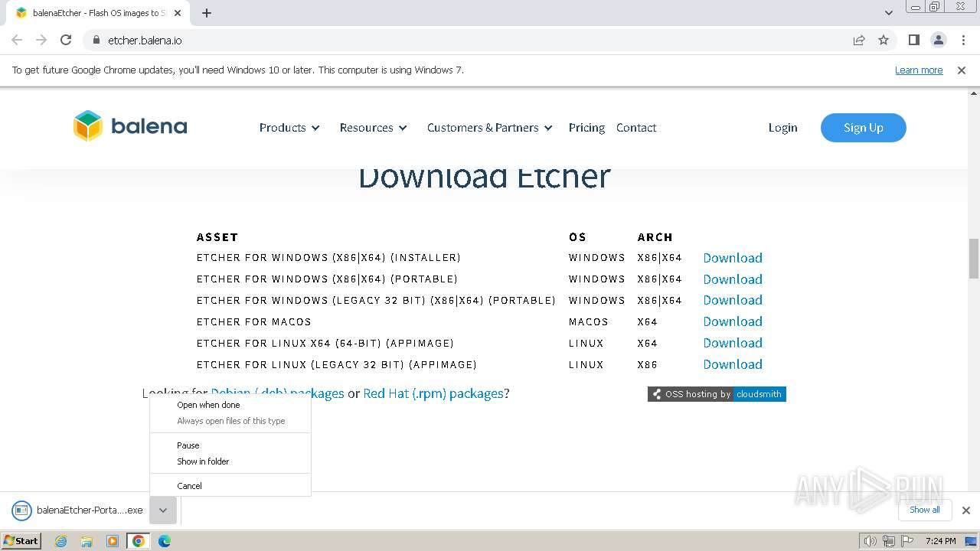Viewport: 980px width, 551px height.
Task: Click balenaEtcher-Portable exe download item
Action: [77, 510]
